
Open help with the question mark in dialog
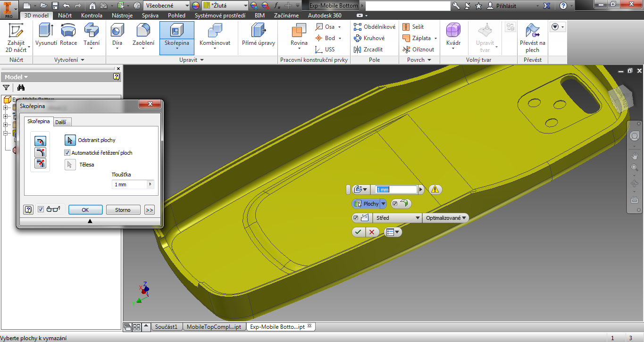(28, 210)
